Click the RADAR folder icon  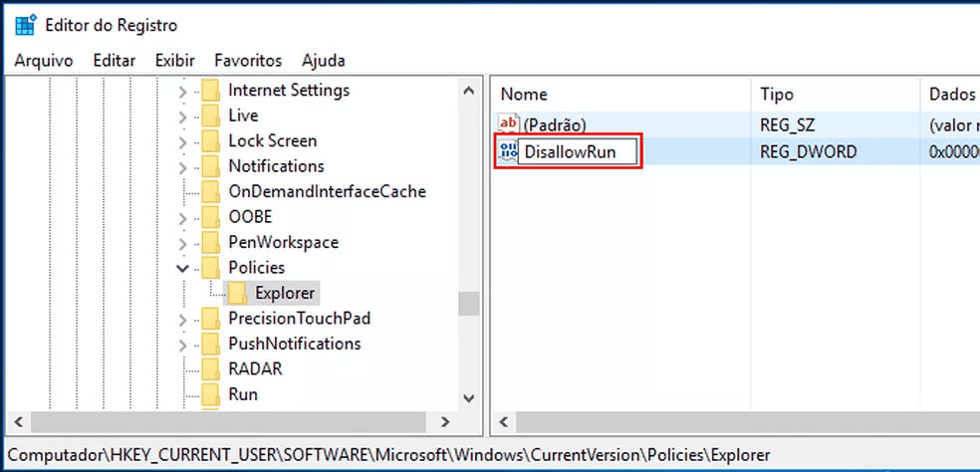(x=210, y=368)
